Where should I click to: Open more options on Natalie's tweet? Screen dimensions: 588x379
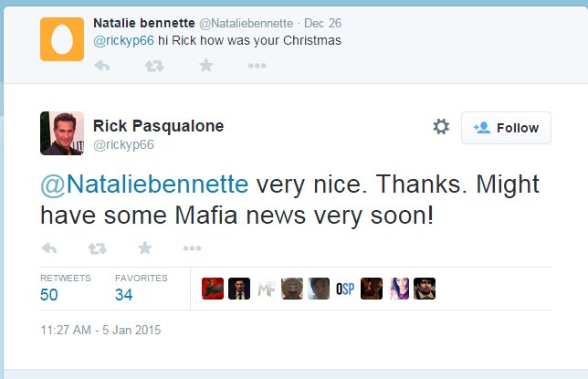[257, 66]
